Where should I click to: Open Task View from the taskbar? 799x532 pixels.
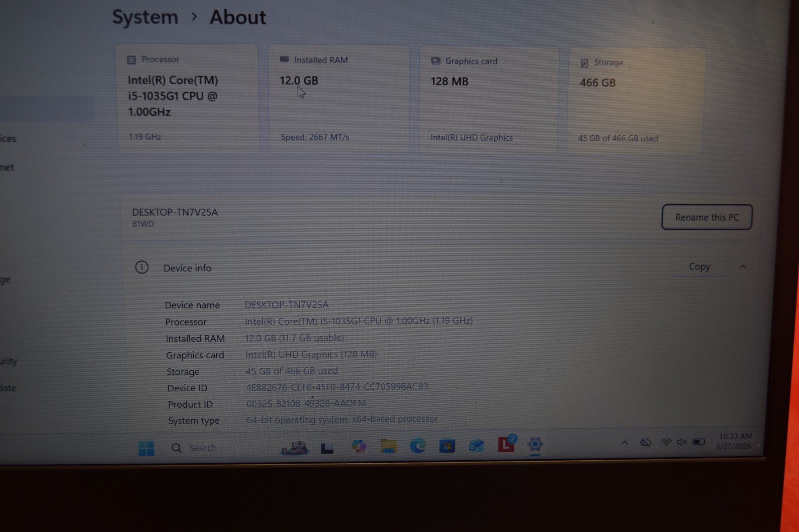pos(327,448)
